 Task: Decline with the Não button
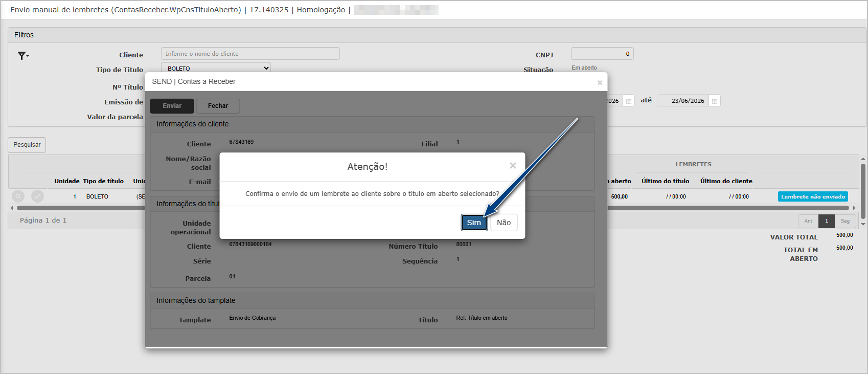pos(504,223)
